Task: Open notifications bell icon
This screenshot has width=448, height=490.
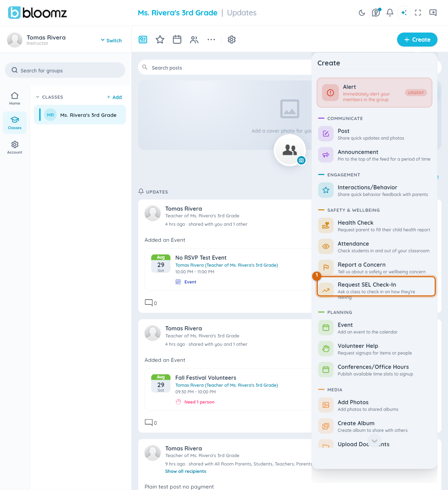Action: pos(390,13)
